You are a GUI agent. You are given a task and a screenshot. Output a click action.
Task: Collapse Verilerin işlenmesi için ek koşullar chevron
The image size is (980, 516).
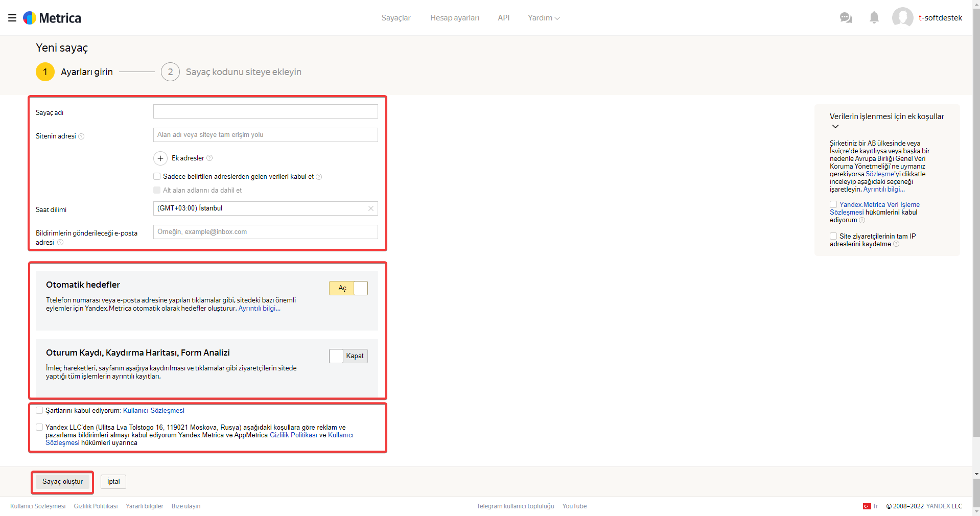coord(835,126)
